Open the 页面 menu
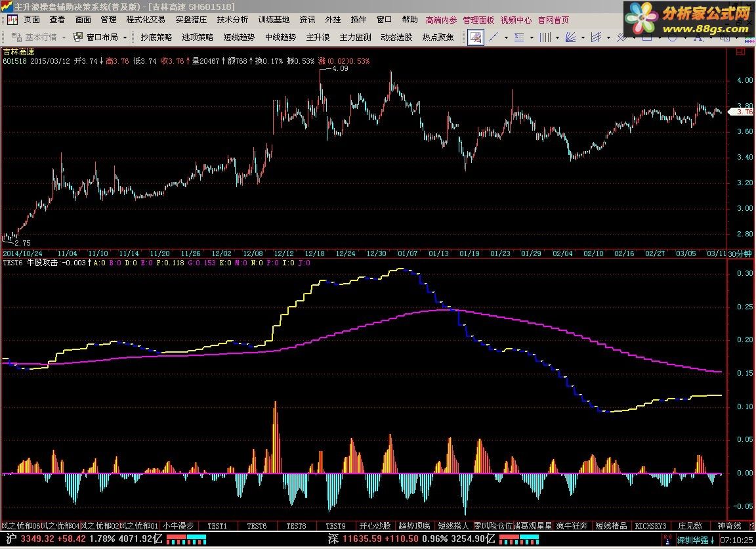Viewport: 756px width, 549px height. click(x=31, y=20)
